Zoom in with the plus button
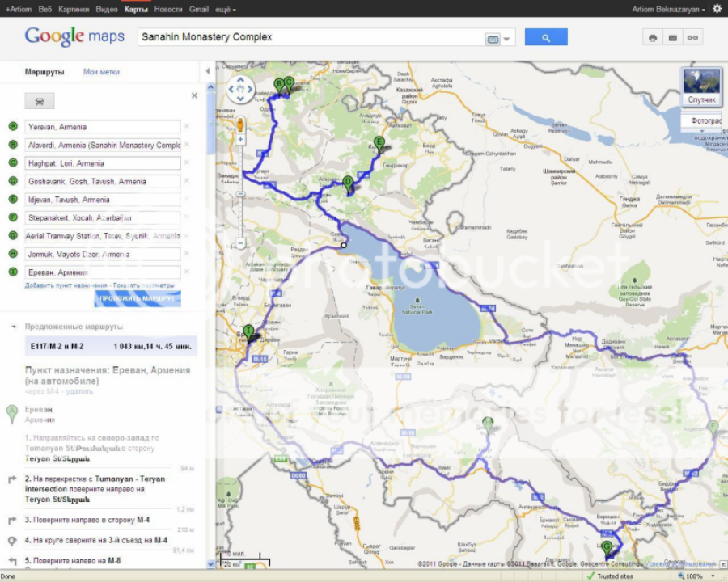728x582 pixels. pos(240,140)
